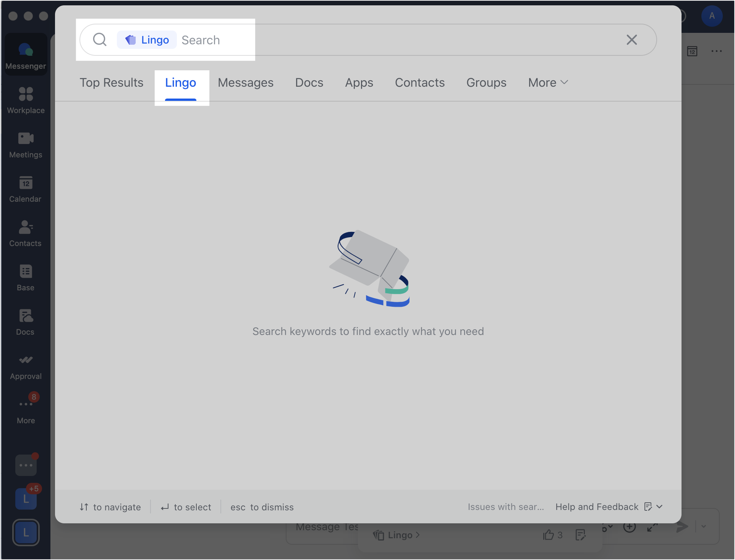Open the Calendar app

point(25,188)
